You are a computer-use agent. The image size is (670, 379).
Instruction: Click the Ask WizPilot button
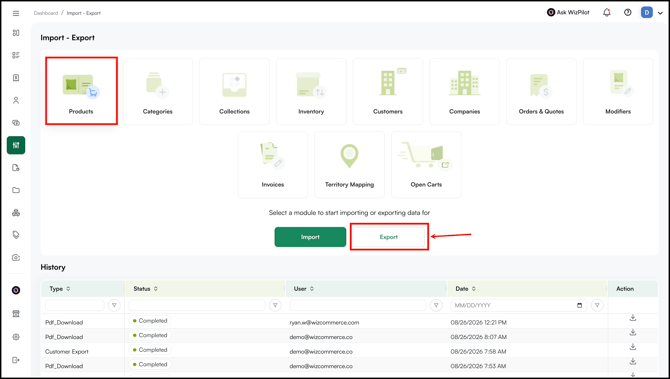click(x=568, y=12)
